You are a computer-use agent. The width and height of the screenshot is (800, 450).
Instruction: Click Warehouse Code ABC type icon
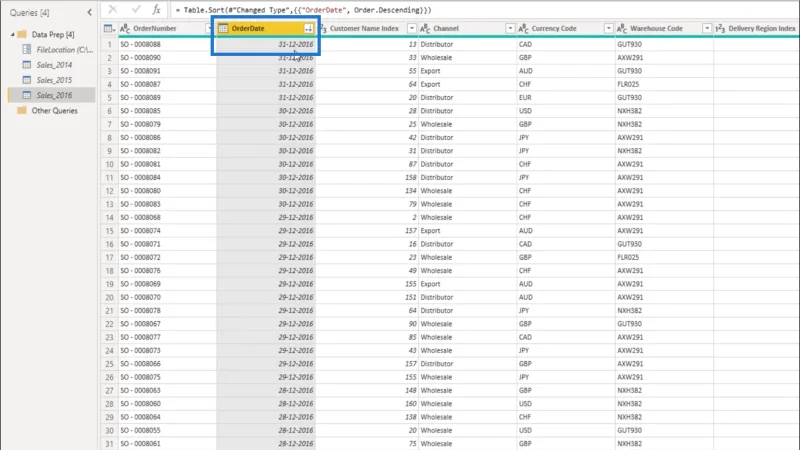621,29
